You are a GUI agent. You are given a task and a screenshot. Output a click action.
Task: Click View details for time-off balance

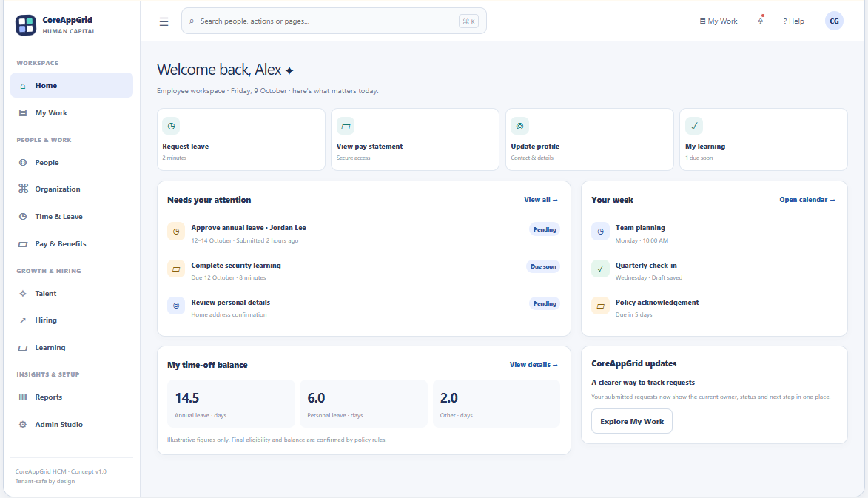pyautogui.click(x=534, y=365)
